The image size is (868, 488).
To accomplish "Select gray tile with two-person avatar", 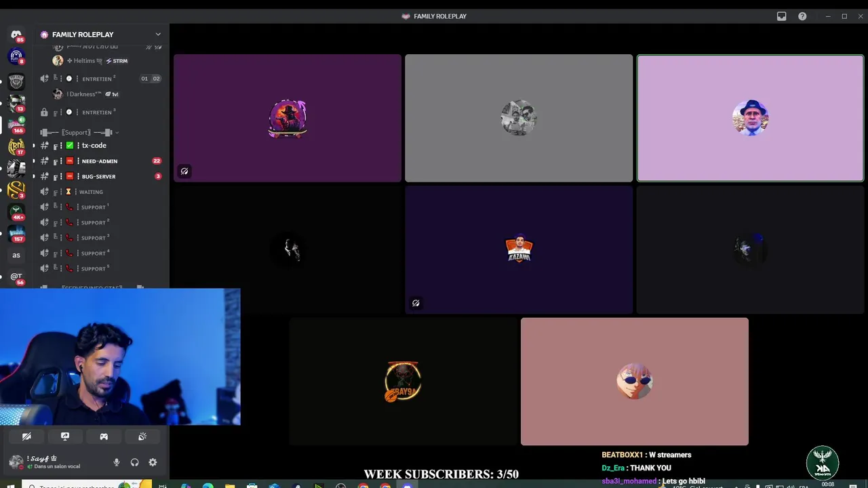I will [519, 119].
